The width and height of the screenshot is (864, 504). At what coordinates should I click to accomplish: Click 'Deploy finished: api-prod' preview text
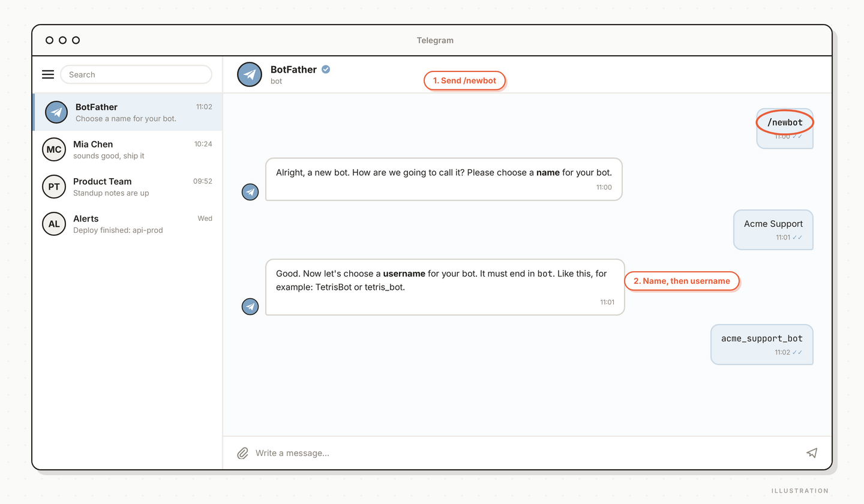[118, 230]
